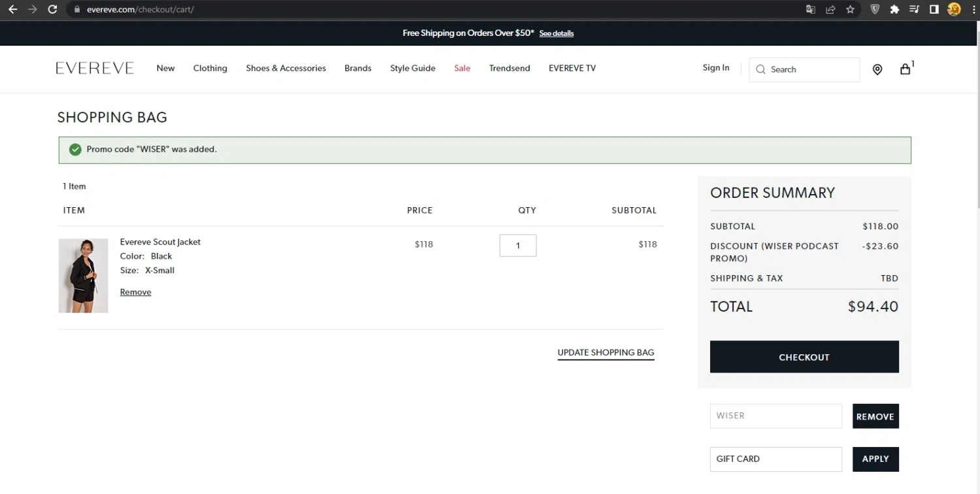Click the promo code added message

click(x=152, y=149)
